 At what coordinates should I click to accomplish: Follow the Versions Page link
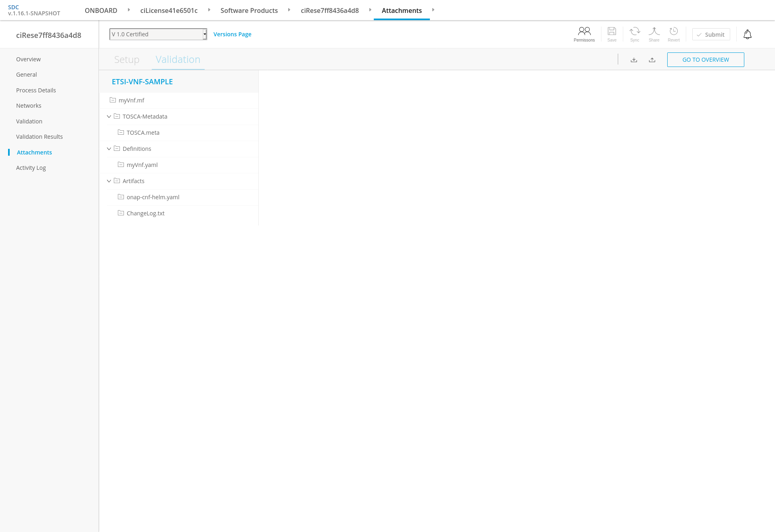point(232,34)
